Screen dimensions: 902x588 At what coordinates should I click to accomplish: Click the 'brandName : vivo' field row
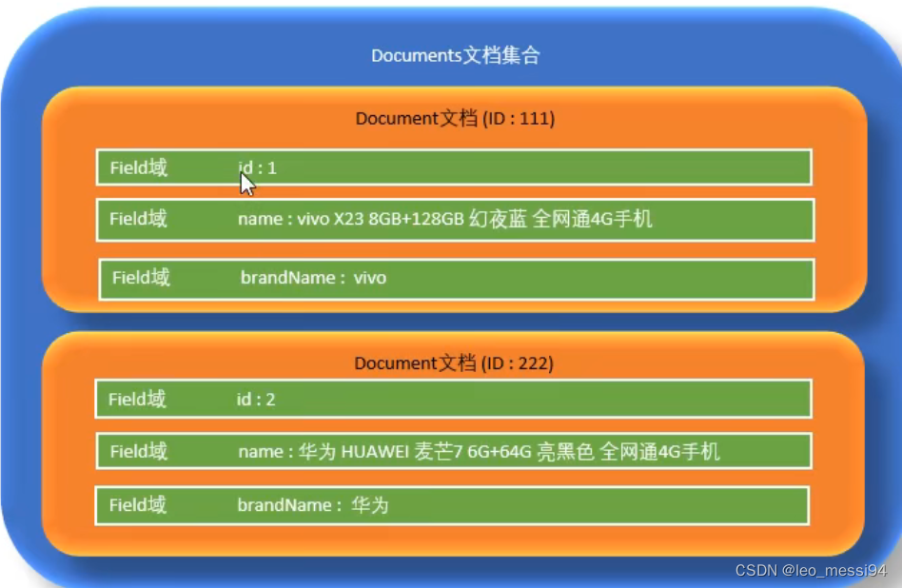(x=457, y=279)
